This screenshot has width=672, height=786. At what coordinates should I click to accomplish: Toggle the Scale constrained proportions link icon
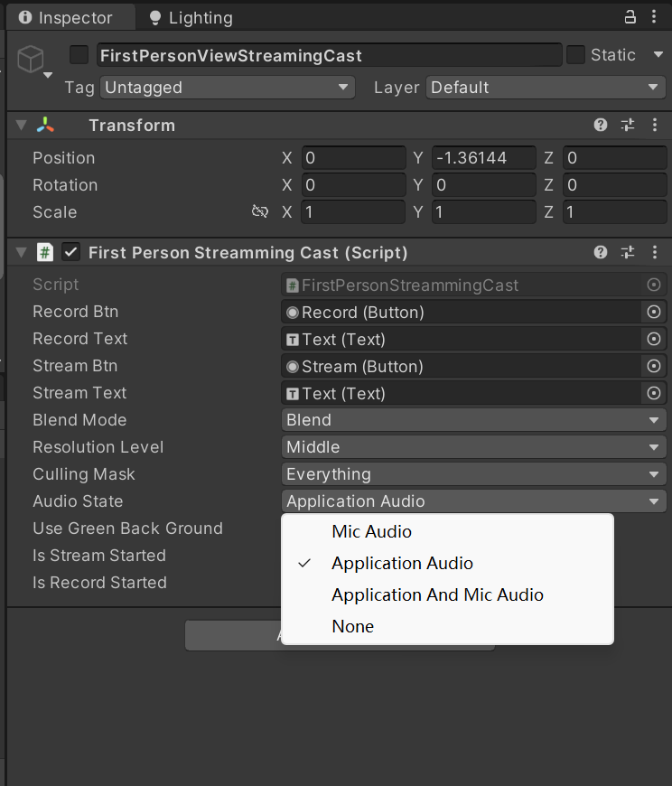click(x=259, y=211)
